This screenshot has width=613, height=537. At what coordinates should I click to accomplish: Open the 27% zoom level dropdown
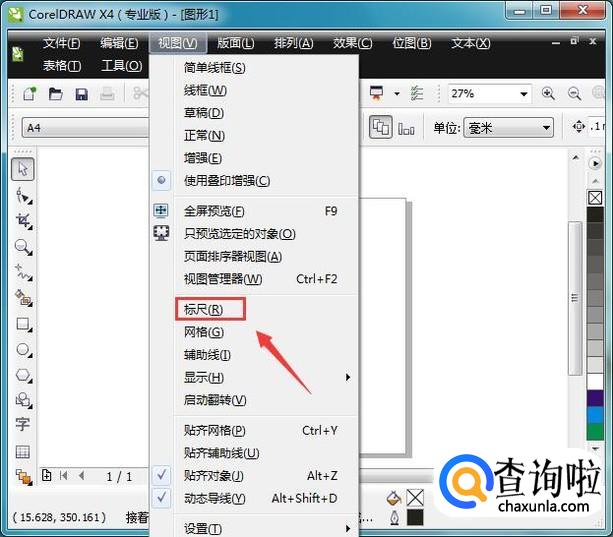(523, 94)
